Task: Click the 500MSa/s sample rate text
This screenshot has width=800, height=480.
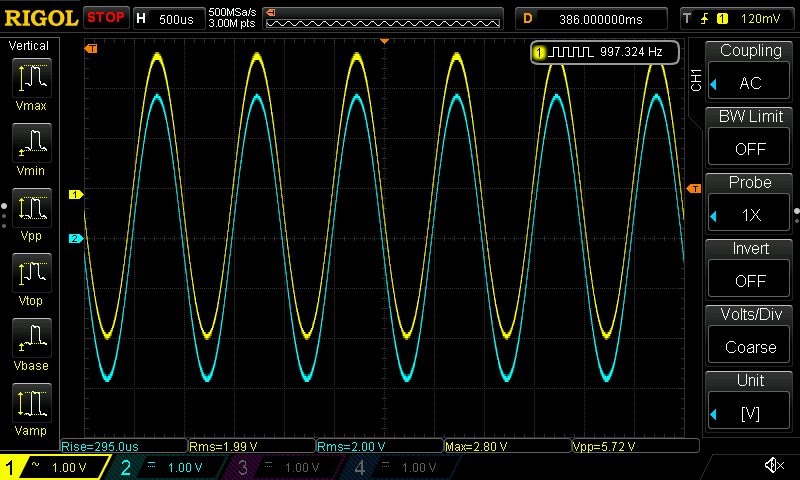Action: pos(232,13)
